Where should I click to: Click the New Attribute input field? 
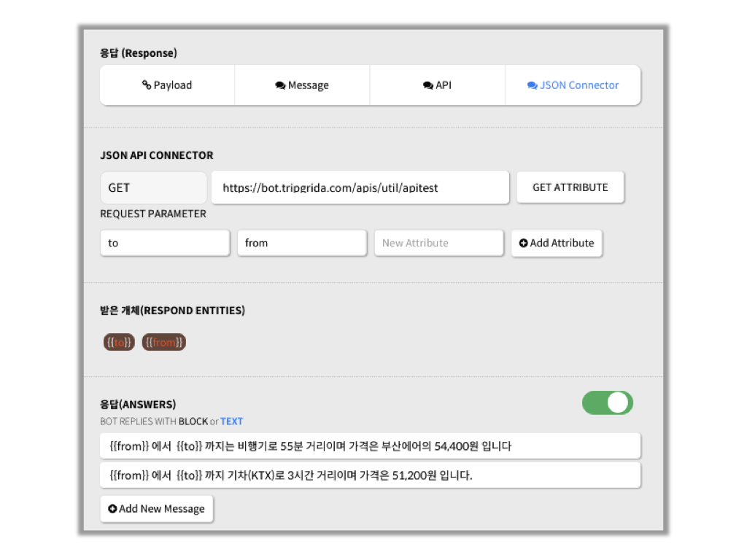[x=438, y=243]
